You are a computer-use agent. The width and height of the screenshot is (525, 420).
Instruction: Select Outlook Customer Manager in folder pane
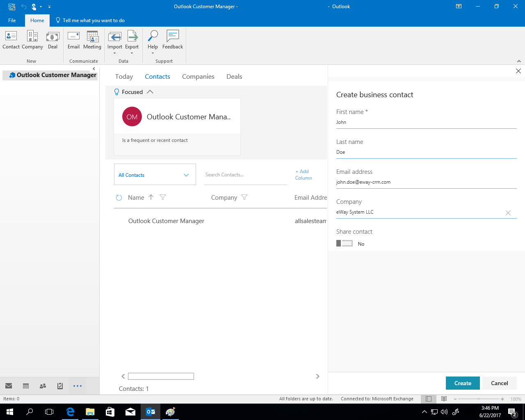50,75
